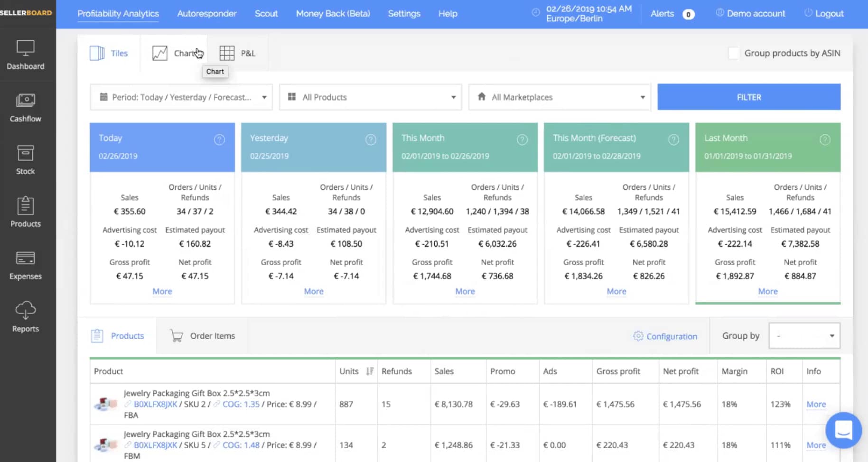Switch to the Tiles view tab
The height and width of the screenshot is (462, 868).
(x=109, y=53)
